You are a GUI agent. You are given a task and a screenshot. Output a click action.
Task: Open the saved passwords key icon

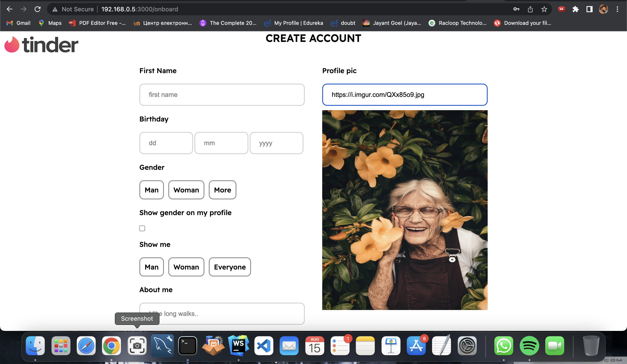tap(516, 9)
